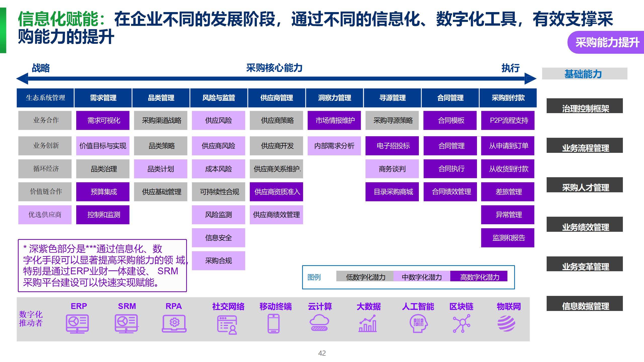The height and width of the screenshot is (362, 644).
Task: Click the 大数据 bar chart icon
Action: 368,324
